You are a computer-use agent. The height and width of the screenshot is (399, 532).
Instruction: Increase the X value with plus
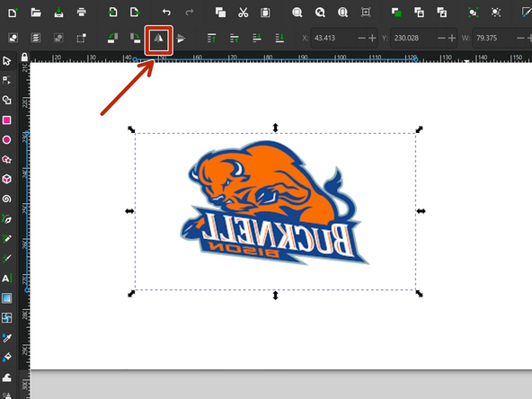[372, 38]
